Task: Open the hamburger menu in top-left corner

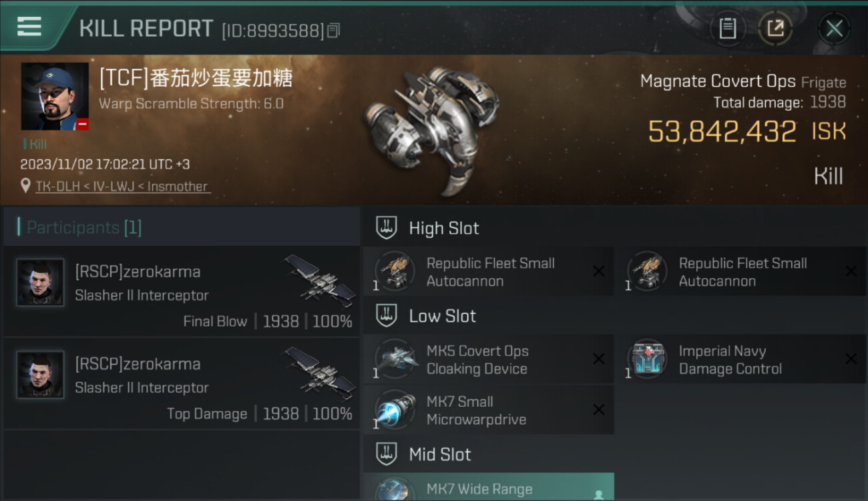Action: click(x=29, y=27)
